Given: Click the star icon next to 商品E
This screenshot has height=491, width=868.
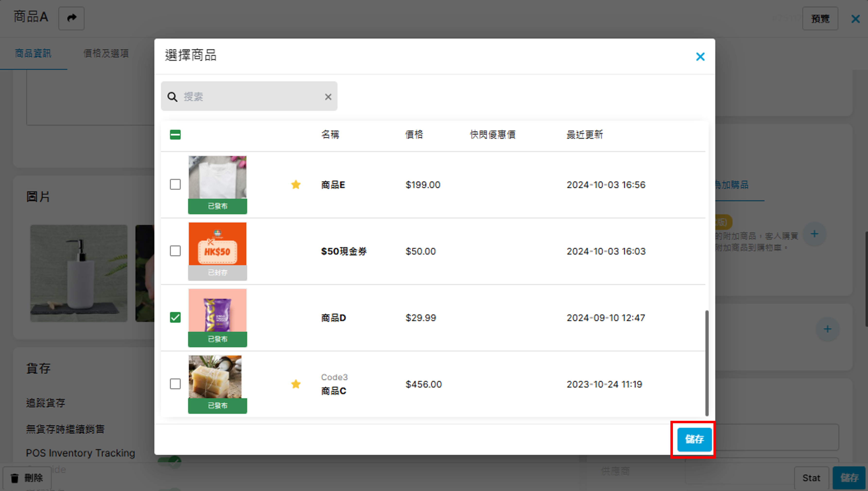Looking at the screenshot, I should (x=296, y=184).
